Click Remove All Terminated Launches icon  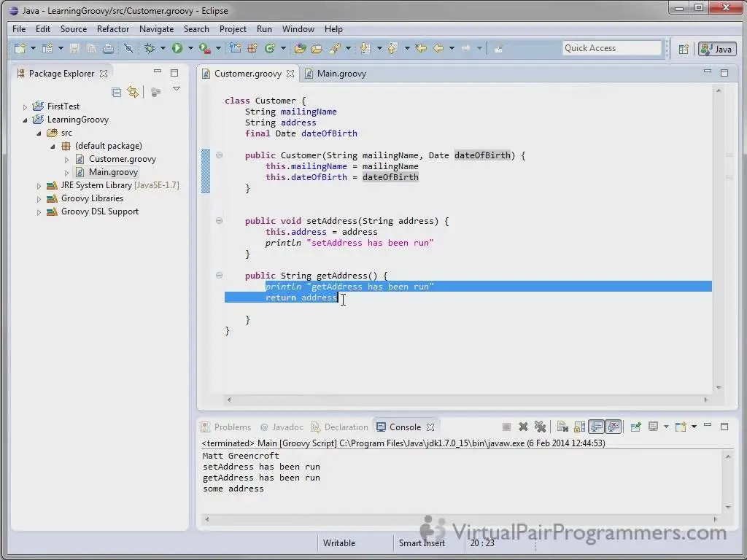tap(540, 427)
